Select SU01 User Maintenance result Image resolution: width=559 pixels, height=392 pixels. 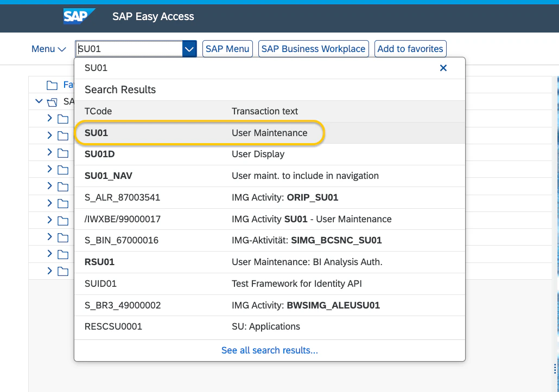270,133
